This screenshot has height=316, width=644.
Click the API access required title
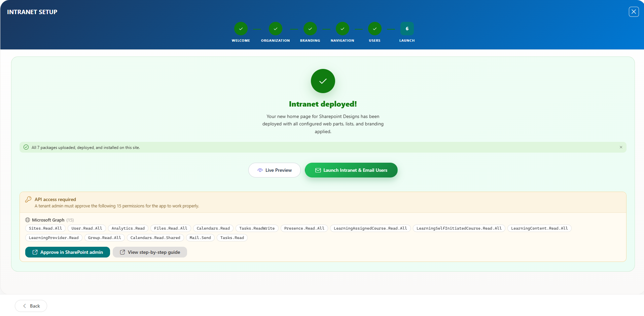tap(55, 199)
